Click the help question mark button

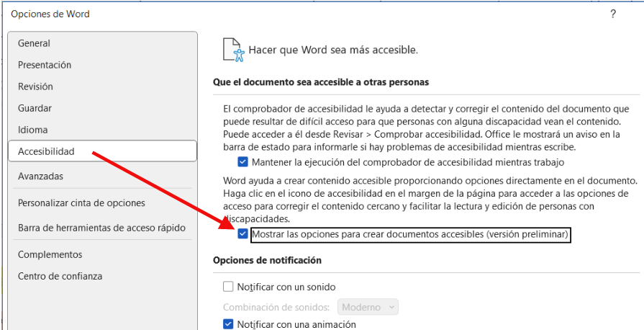click(x=613, y=14)
